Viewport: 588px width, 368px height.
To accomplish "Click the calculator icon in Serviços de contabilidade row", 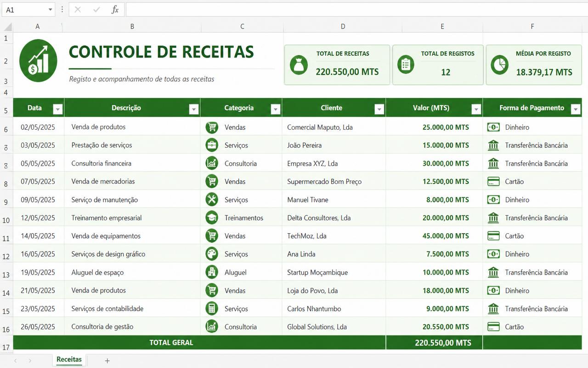I will click(212, 309).
